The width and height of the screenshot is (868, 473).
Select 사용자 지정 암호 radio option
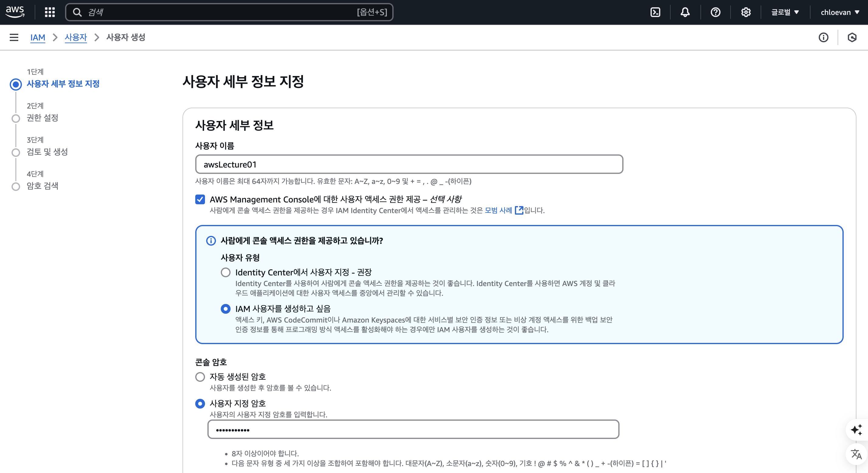pos(200,404)
